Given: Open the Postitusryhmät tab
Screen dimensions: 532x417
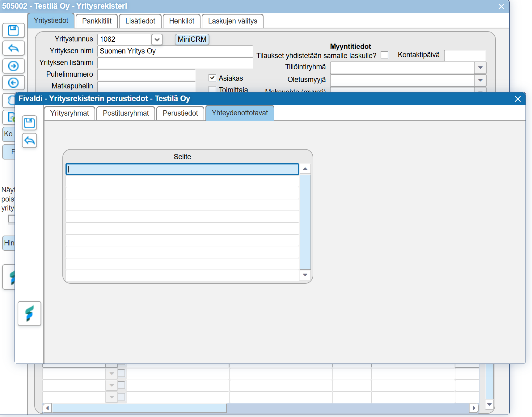Looking at the screenshot, I should [126, 113].
